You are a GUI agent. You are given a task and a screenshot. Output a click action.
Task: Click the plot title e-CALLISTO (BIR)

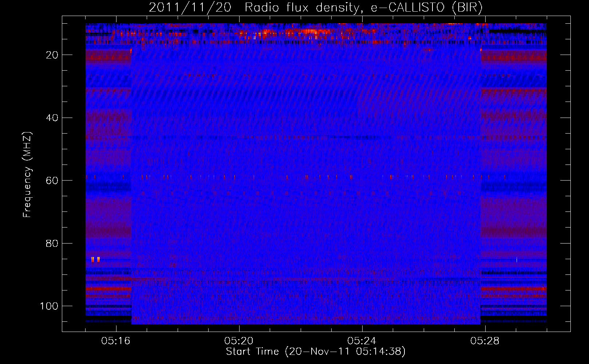427,8
